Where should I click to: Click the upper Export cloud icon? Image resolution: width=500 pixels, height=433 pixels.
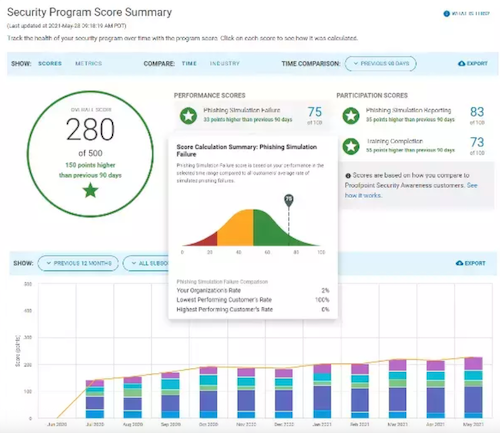click(x=462, y=63)
